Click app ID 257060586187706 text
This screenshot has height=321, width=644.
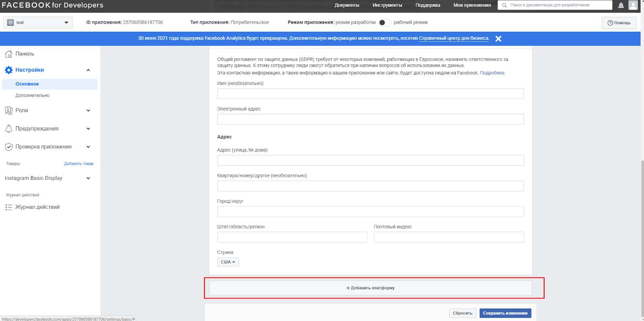tap(143, 23)
